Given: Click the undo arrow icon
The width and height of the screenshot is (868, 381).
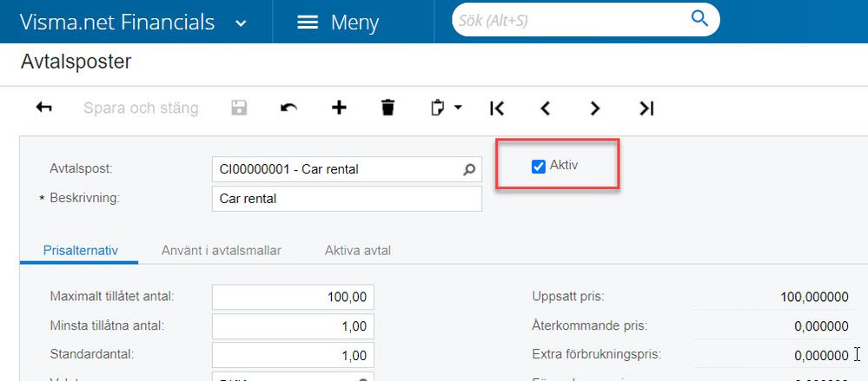Looking at the screenshot, I should click(288, 108).
